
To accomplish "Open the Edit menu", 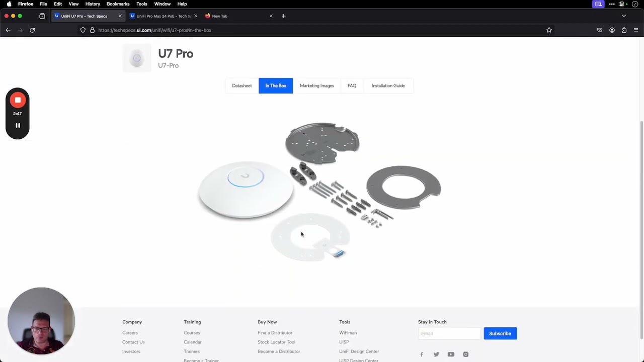I will pos(58,4).
